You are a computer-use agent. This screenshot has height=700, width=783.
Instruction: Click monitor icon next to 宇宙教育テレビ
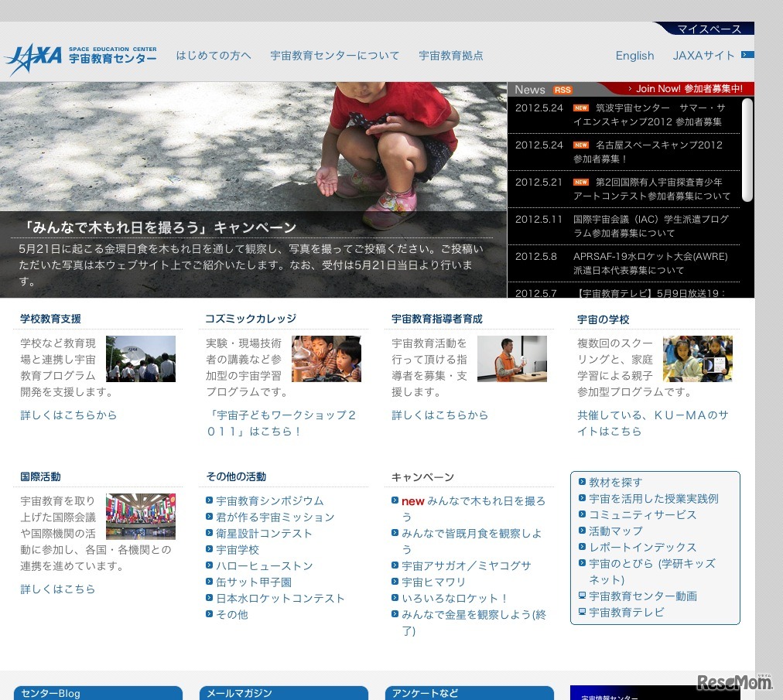tap(582, 612)
